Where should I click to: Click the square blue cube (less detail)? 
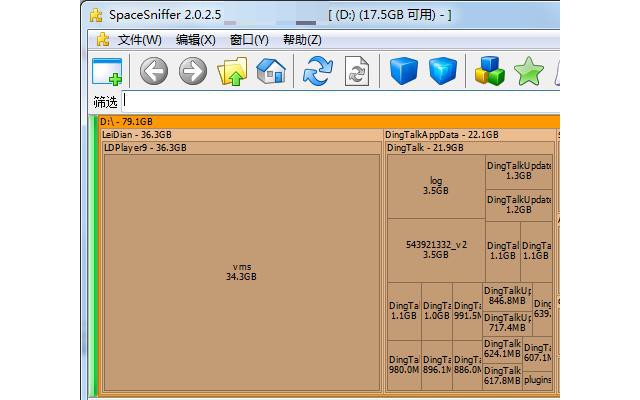coord(404,71)
